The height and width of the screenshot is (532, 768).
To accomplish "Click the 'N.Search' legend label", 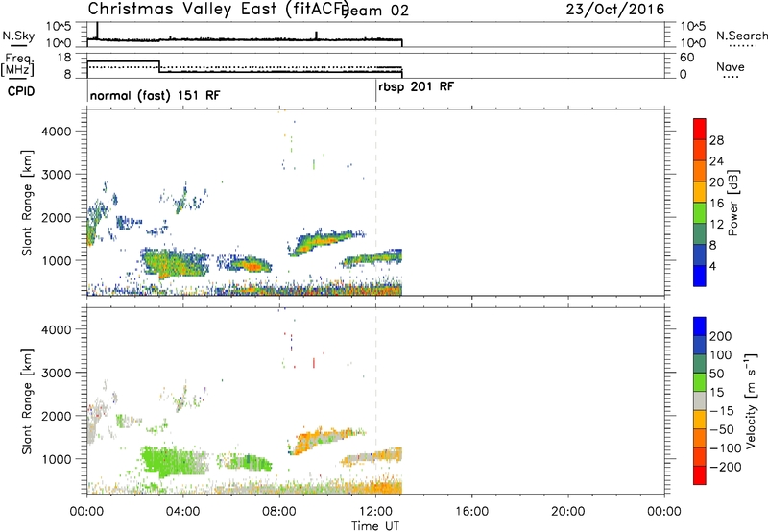I will pyautogui.click(x=741, y=36).
